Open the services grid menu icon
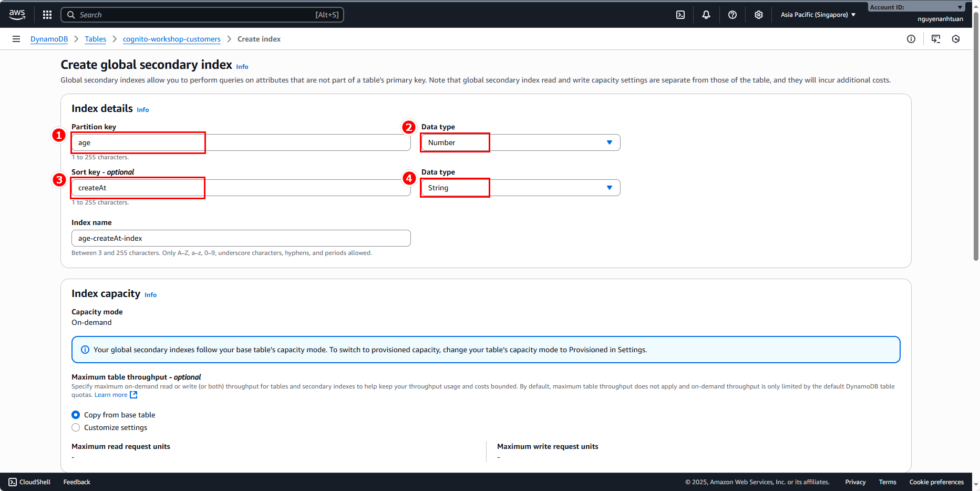This screenshot has height=491, width=980. click(x=47, y=15)
